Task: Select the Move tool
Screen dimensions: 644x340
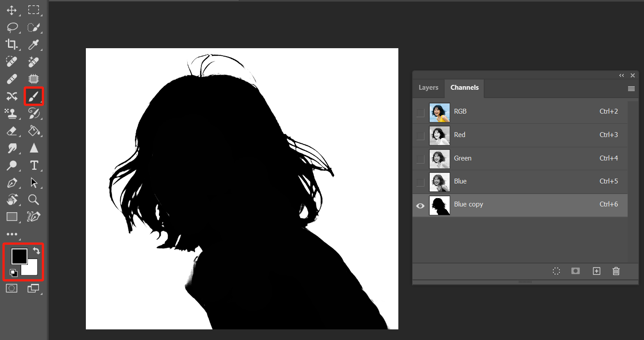Action: pyautogui.click(x=12, y=10)
